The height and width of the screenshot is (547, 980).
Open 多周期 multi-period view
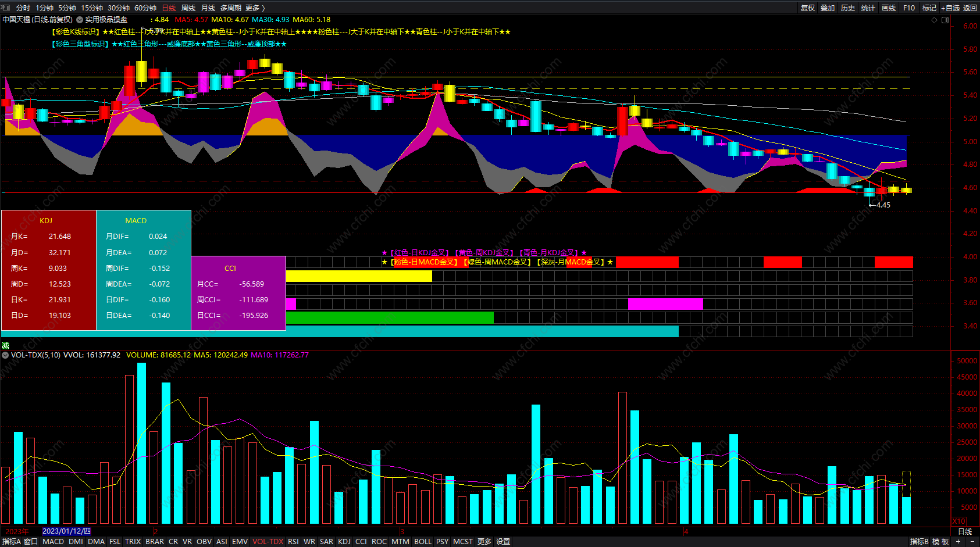(x=231, y=8)
